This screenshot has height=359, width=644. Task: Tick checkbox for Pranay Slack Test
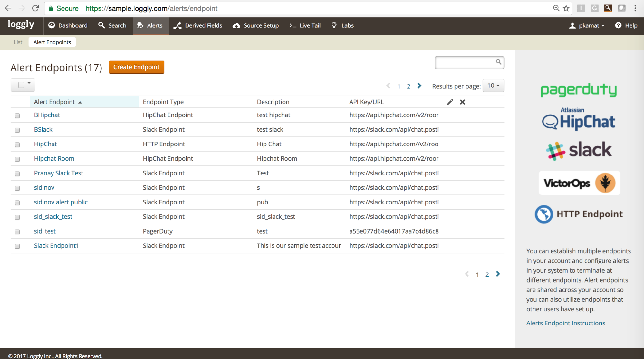(17, 174)
